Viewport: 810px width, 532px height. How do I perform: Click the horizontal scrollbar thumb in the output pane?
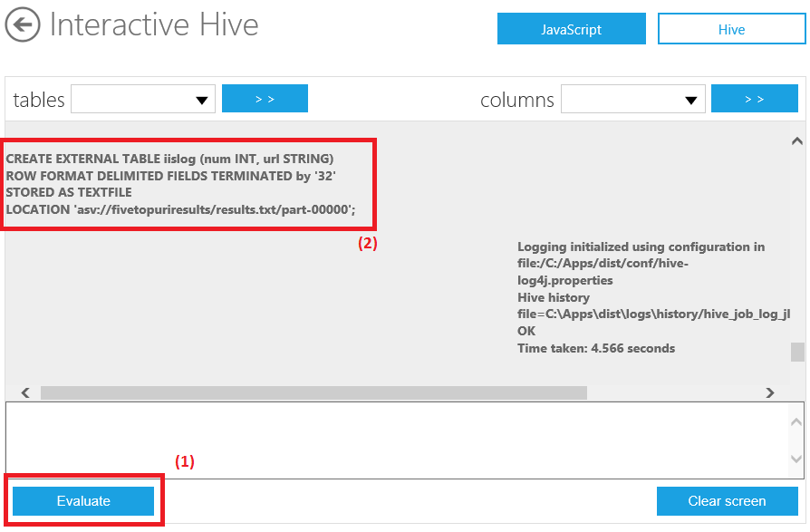(x=313, y=393)
